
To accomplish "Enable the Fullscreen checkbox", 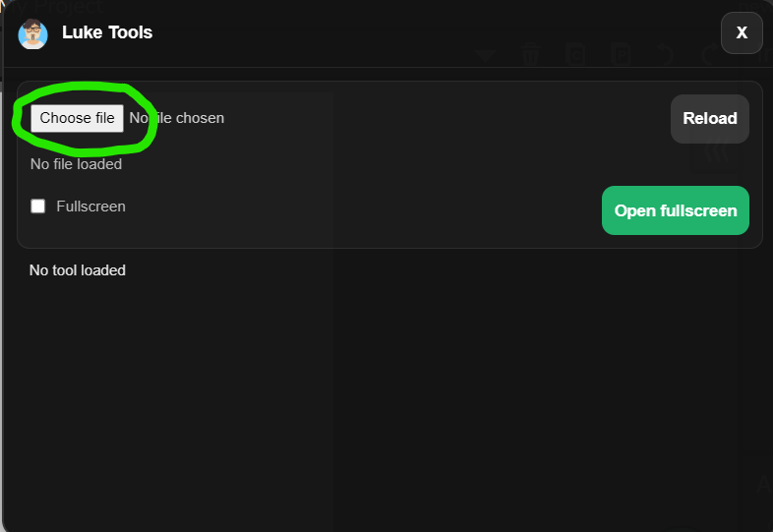I will click(38, 207).
